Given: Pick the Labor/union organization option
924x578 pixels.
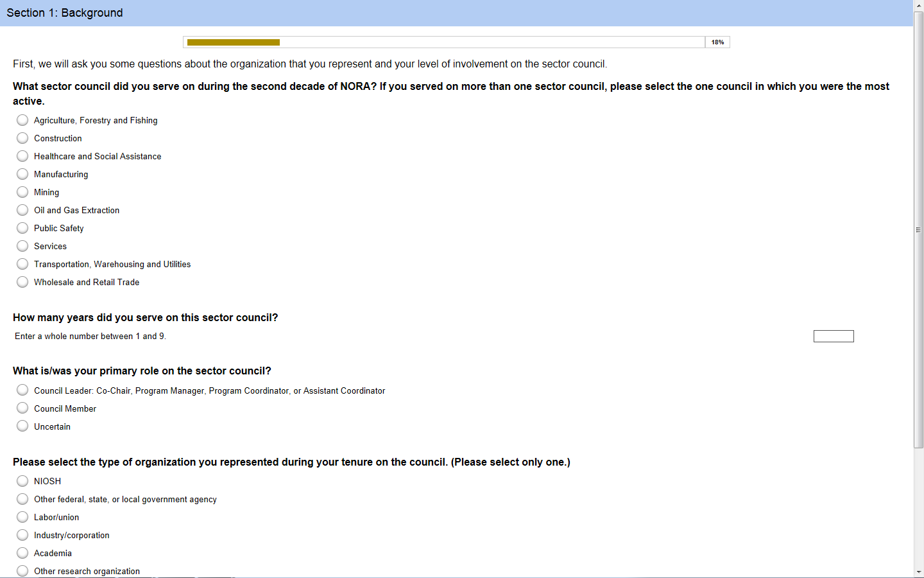Looking at the screenshot, I should (x=22, y=517).
